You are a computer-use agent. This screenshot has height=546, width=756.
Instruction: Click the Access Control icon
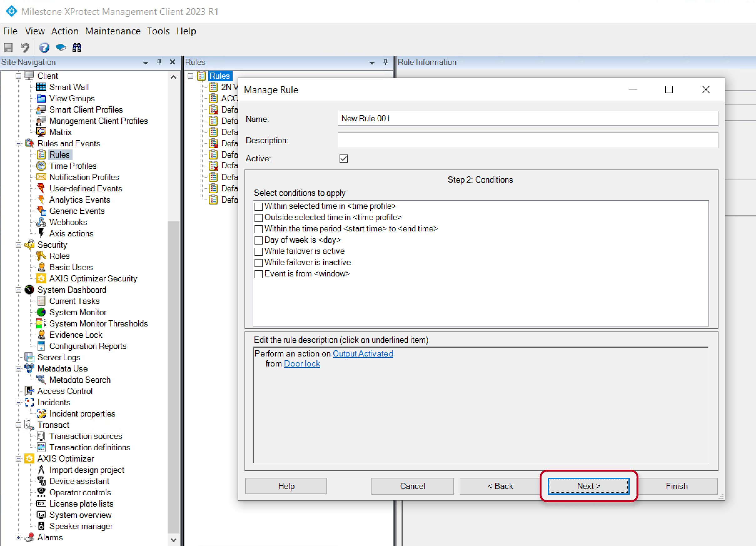29,391
